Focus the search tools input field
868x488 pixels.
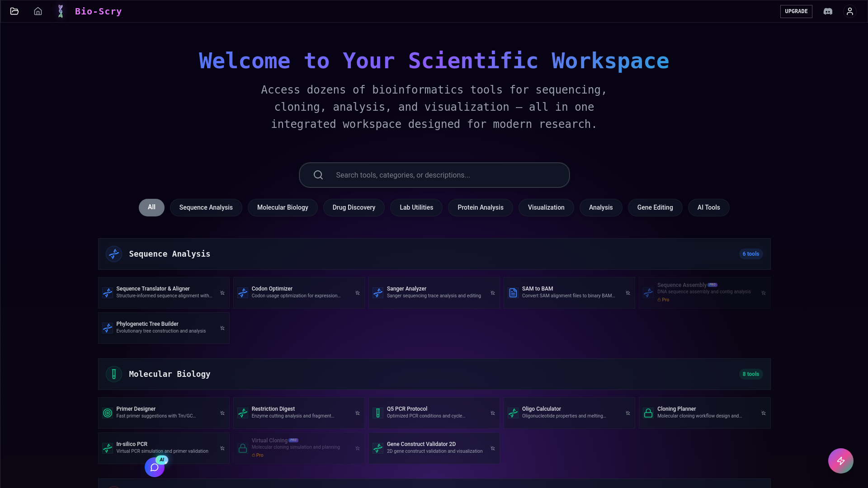tap(434, 175)
